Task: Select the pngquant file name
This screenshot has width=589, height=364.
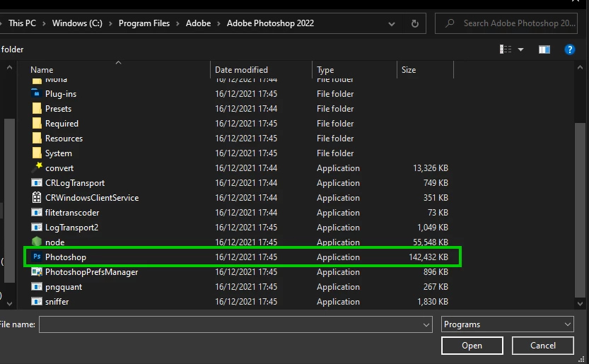Action: point(64,287)
